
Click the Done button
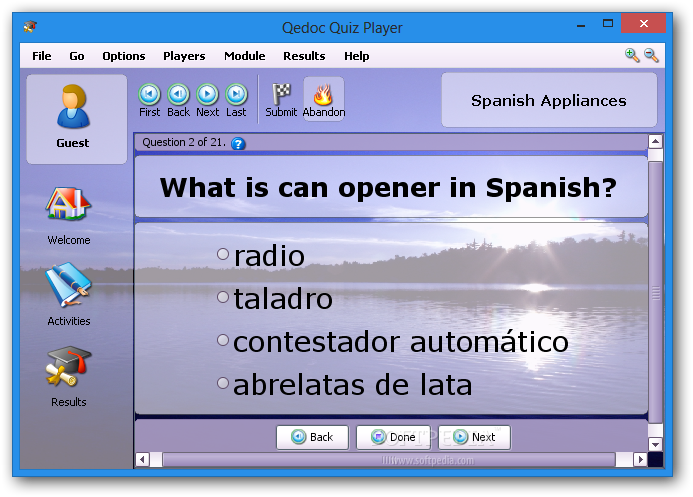(x=393, y=437)
